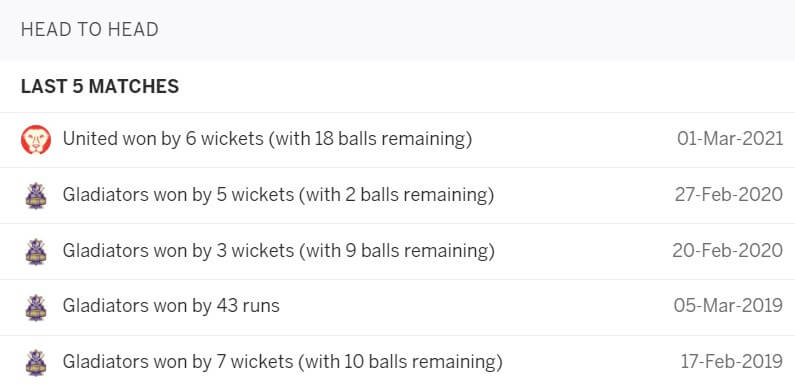Open United won by 6 wickets match
The image size is (795, 388).
398,139
